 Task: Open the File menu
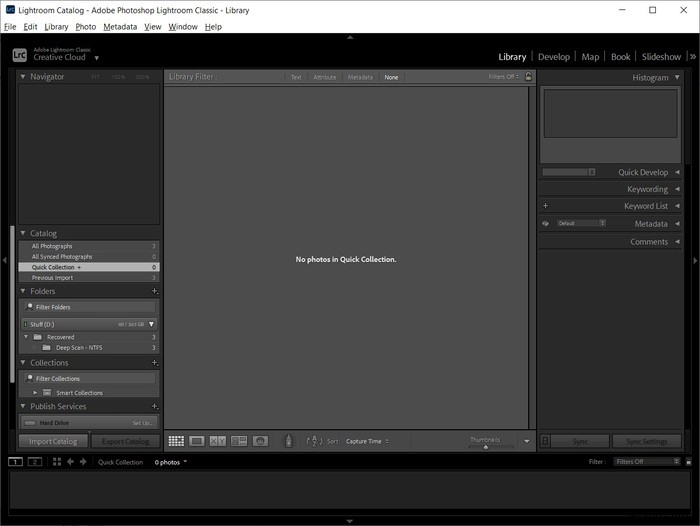click(x=10, y=27)
